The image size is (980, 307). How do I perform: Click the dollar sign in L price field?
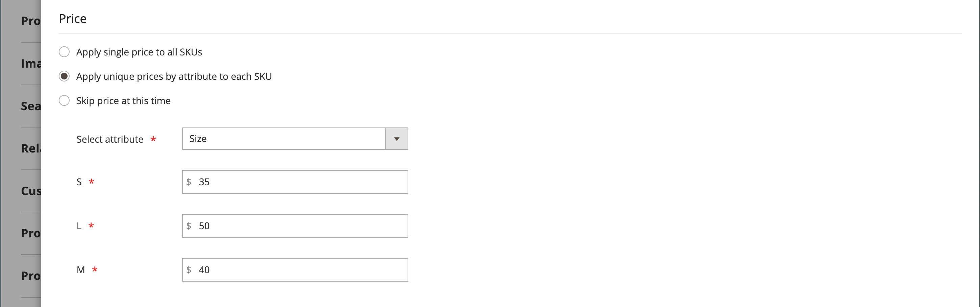(x=189, y=226)
